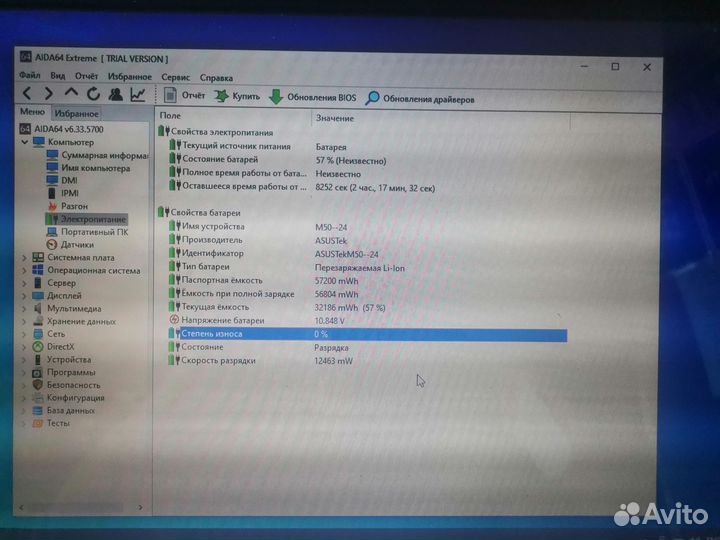Select Портативный ПК tree item
The width and height of the screenshot is (720, 540).
87,232
